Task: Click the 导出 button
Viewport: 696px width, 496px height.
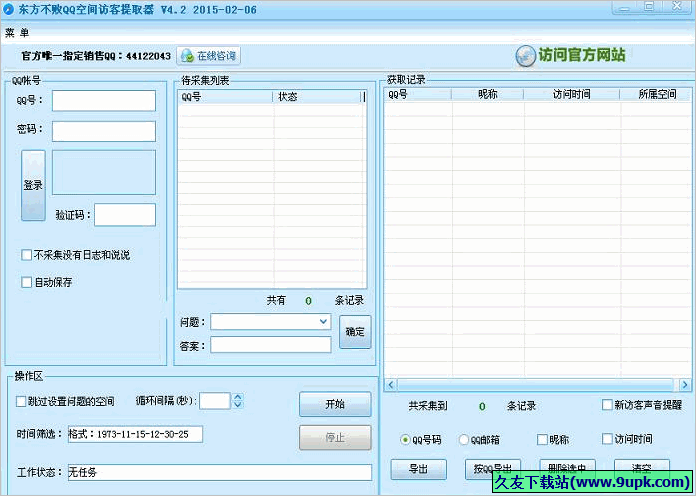Action: click(419, 469)
